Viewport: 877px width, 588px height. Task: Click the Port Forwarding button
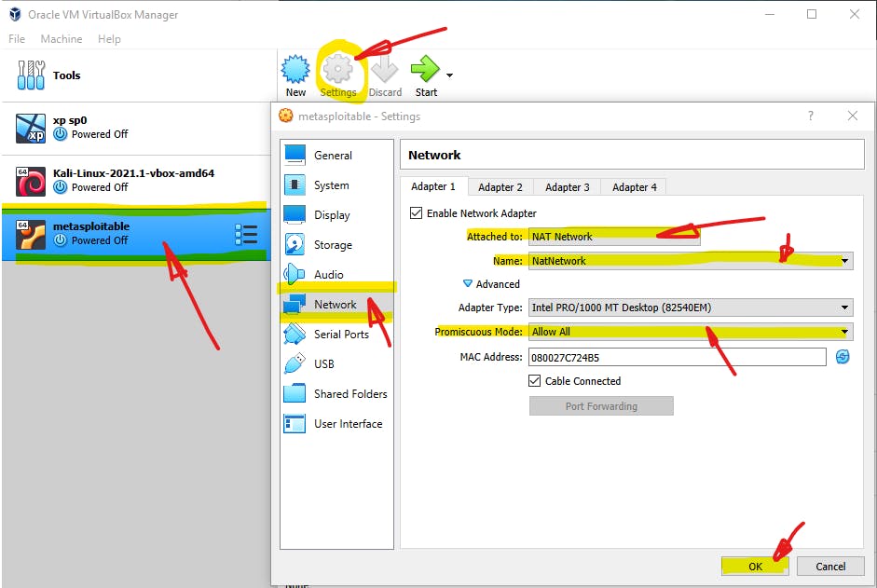pyautogui.click(x=601, y=406)
